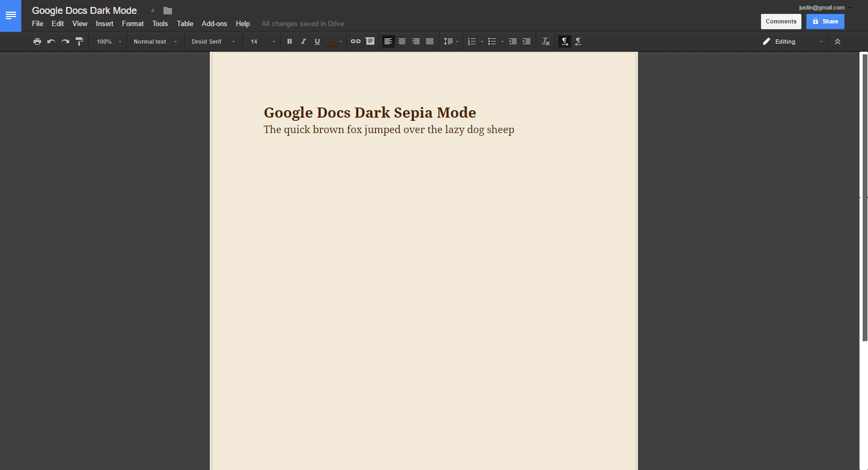Rename the document title field
The width and height of the screenshot is (868, 470).
84,11
